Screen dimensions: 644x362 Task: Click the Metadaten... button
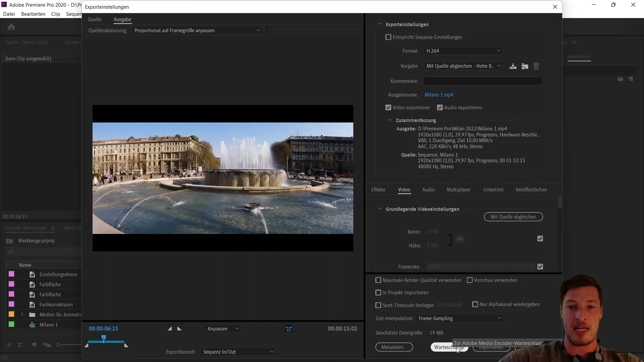pyautogui.click(x=394, y=347)
